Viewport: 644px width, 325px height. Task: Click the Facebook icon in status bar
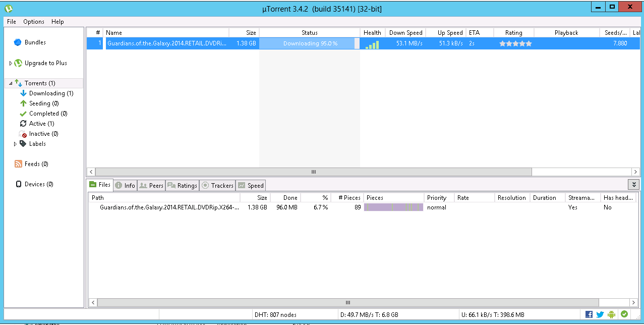tap(589, 314)
